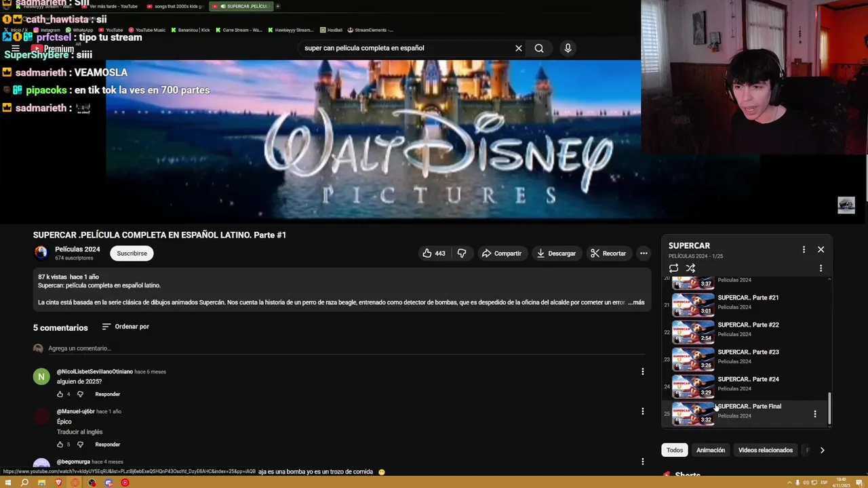Dislike the video with thumbs-down icon
Screen dimensions: 868x488
click(462, 253)
